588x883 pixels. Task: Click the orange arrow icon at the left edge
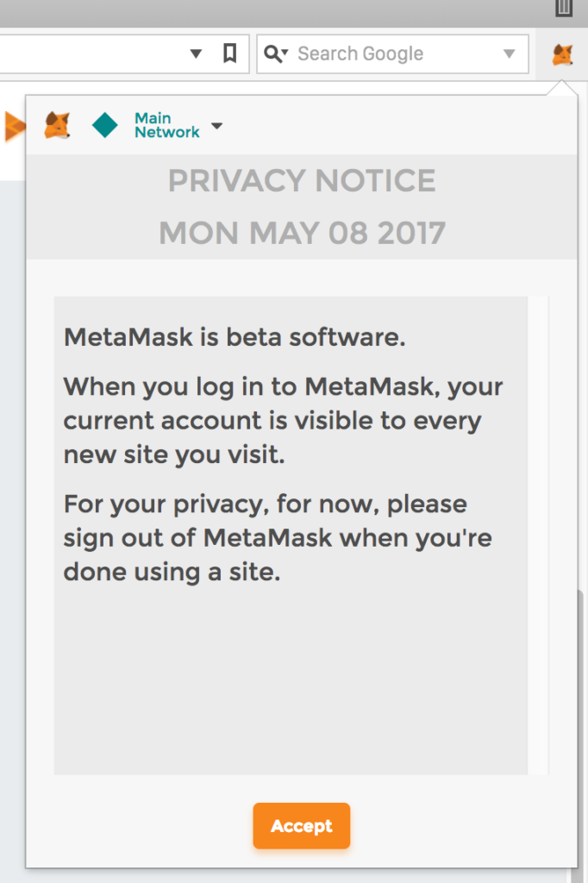(13, 126)
